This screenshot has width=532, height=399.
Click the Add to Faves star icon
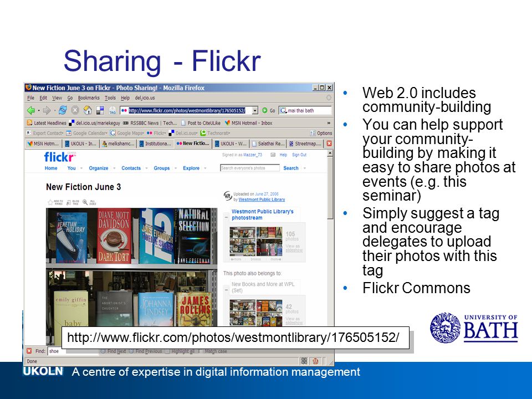50,203
